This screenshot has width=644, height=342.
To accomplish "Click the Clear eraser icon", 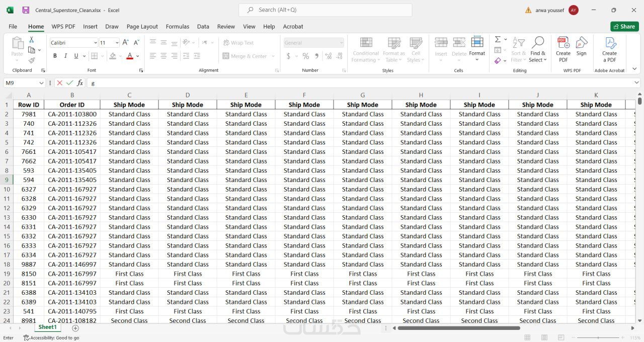I will (498, 61).
